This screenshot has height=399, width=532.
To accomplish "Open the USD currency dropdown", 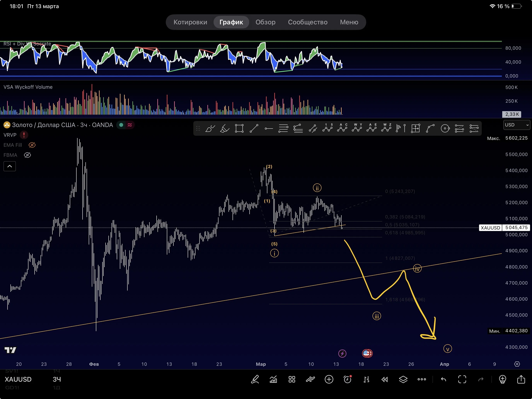I will click(x=517, y=125).
